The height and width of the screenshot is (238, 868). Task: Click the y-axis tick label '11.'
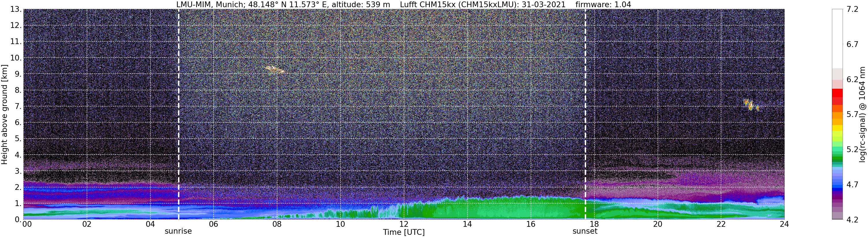(16, 42)
